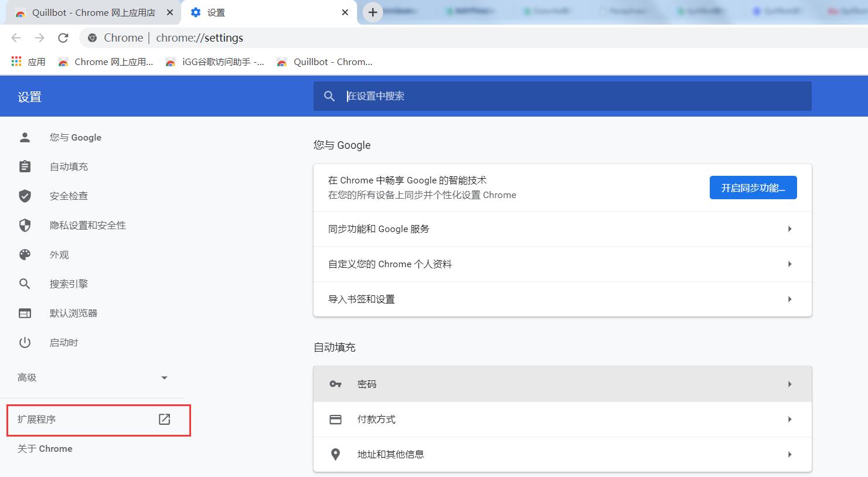Screen dimensions: 868x477
Task: Close the Quillbot web store tab
Action: [170, 12]
